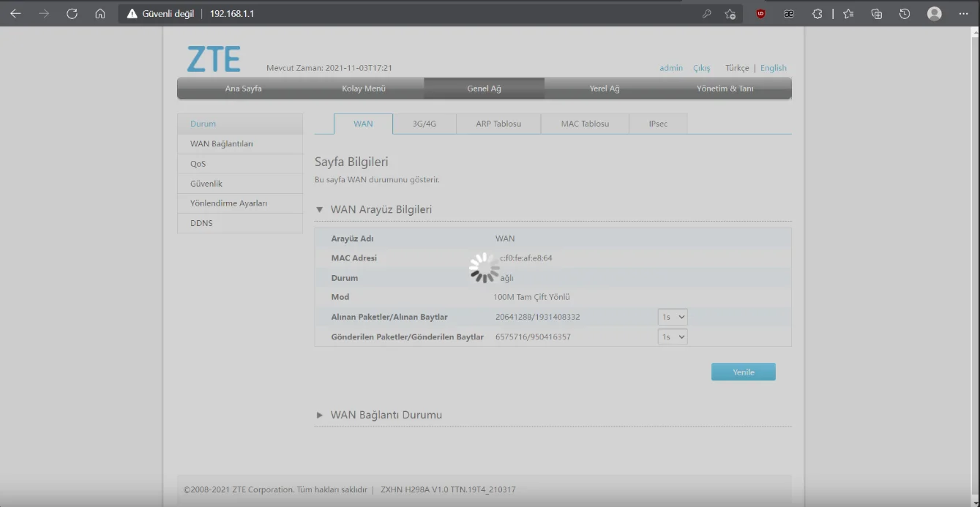Click the browser forward arrow
The height and width of the screenshot is (507, 980).
[x=44, y=13]
